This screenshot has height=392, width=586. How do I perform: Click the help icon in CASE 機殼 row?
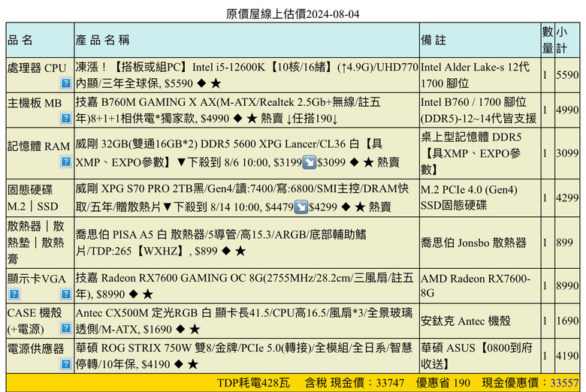click(x=66, y=328)
